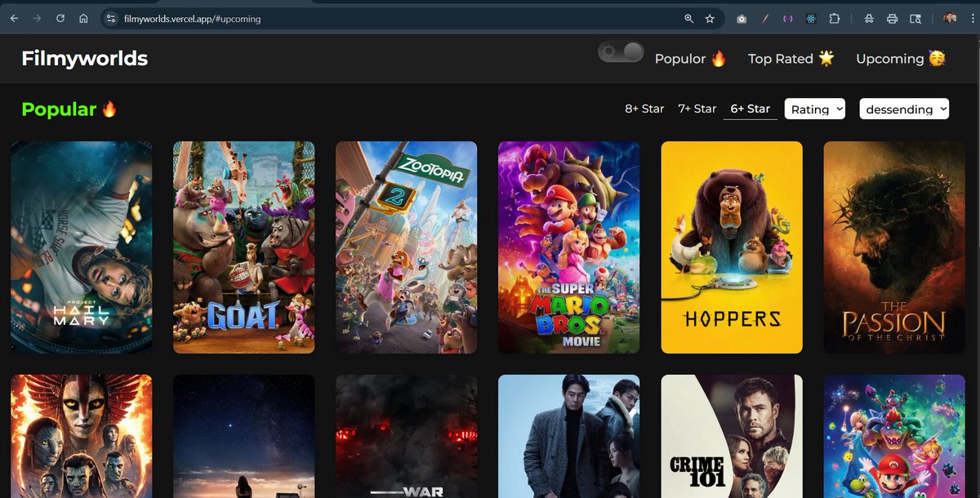Open the Crime 101 poster

[732, 436]
